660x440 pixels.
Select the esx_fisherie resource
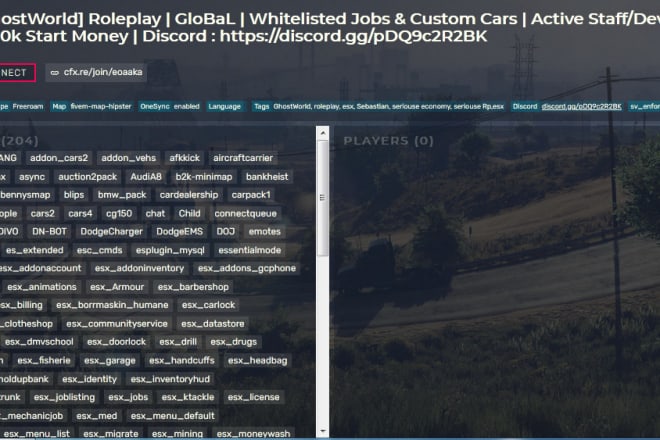[44, 360]
